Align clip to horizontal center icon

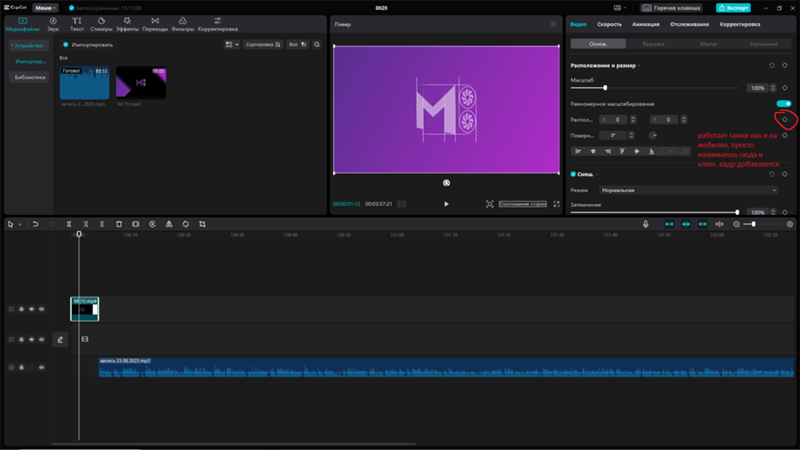click(x=593, y=151)
